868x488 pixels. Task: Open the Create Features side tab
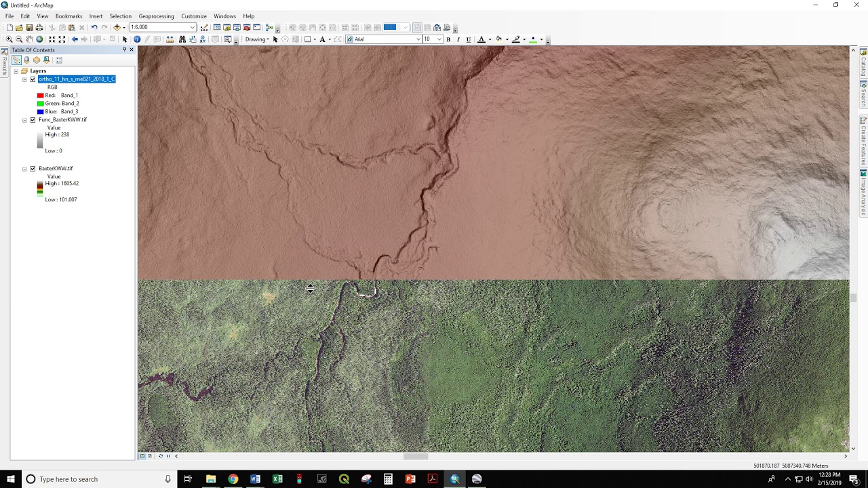[863, 141]
